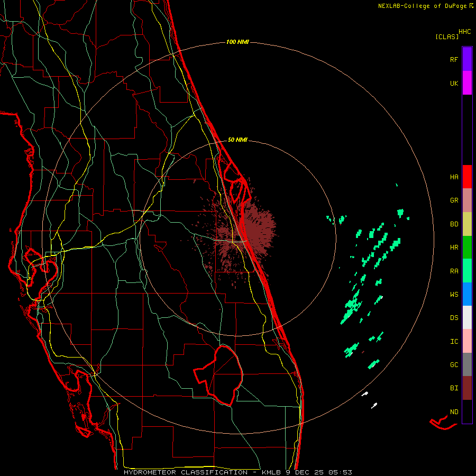Click the yellow BD legend color swatch
This screenshot has height=476, width=476.
(467, 224)
